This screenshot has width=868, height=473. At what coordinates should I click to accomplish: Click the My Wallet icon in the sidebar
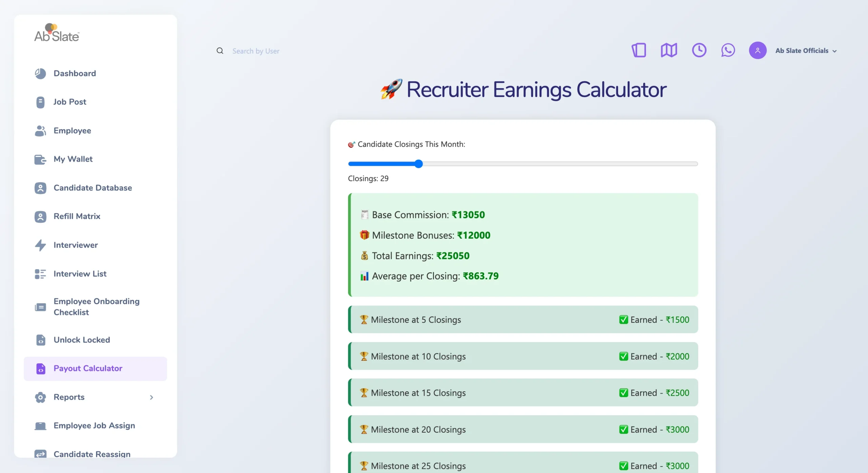click(40, 159)
